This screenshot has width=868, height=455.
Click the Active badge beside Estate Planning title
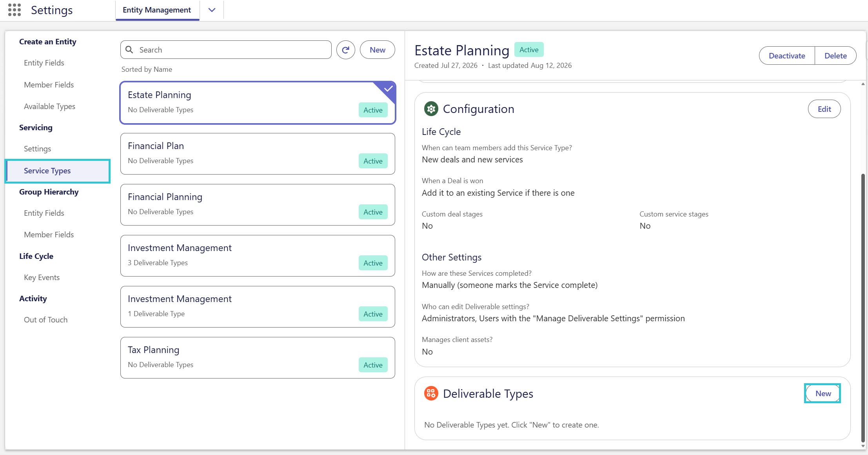(x=529, y=50)
